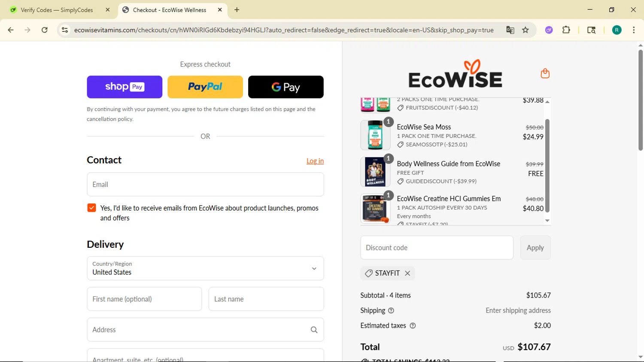The height and width of the screenshot is (362, 644).
Task: Expand the Country/Region dropdown
Action: tap(205, 268)
